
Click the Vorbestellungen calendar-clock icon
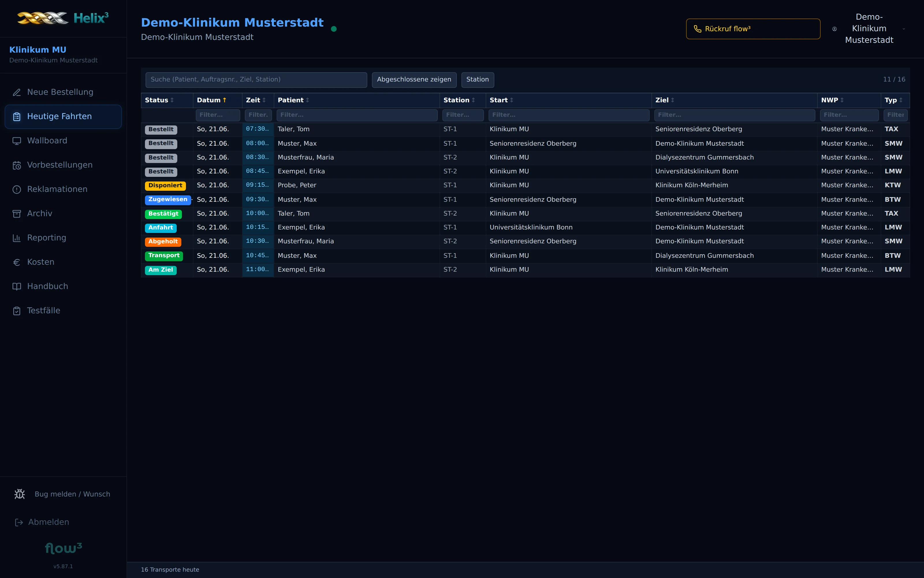coord(17,165)
